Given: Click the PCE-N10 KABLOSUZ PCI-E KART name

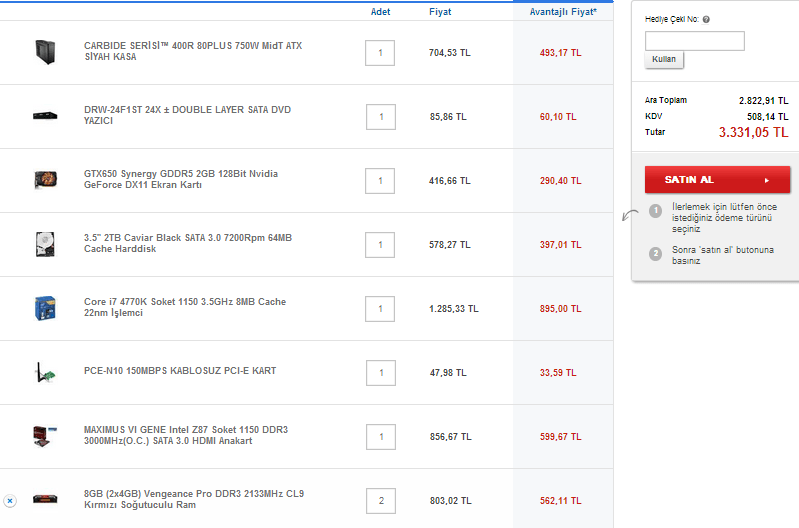Looking at the screenshot, I should pos(180,371).
